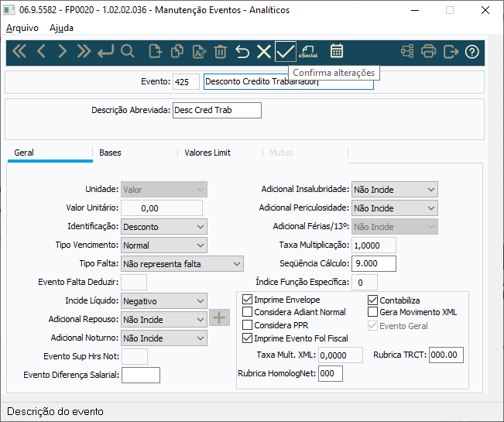Click the printer icon
The height and width of the screenshot is (422, 504).
[429, 52]
